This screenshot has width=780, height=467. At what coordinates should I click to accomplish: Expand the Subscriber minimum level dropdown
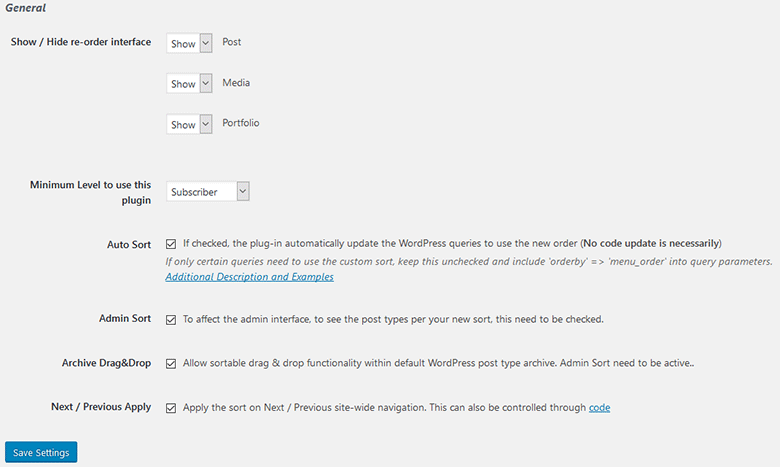click(207, 191)
